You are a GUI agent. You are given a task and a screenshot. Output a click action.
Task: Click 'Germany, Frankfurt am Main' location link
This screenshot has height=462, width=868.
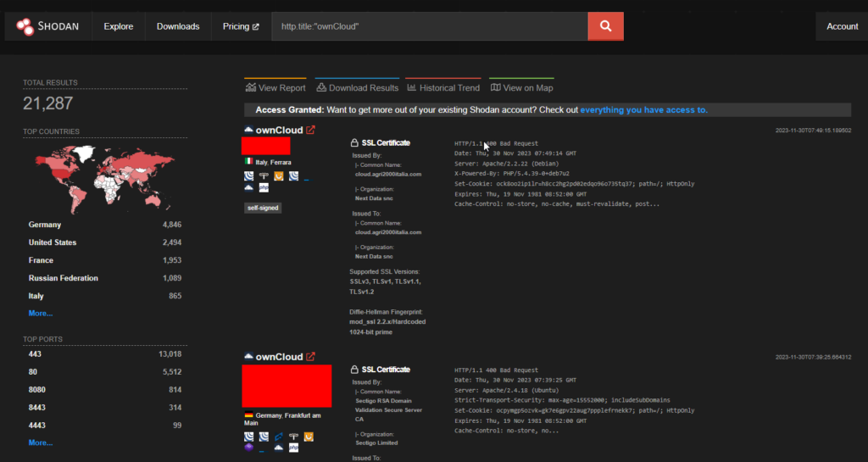coord(283,419)
